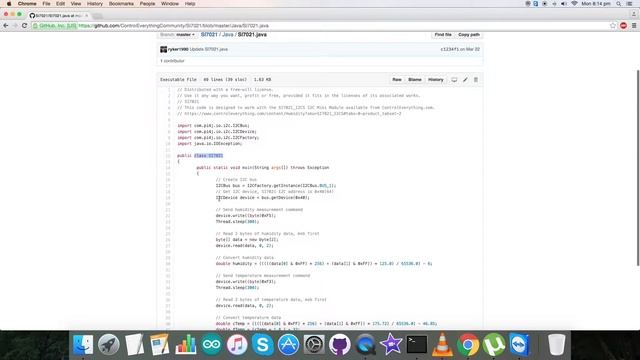640x360 pixels.
Task: Open the Apple menu
Action: tap(9, 4)
